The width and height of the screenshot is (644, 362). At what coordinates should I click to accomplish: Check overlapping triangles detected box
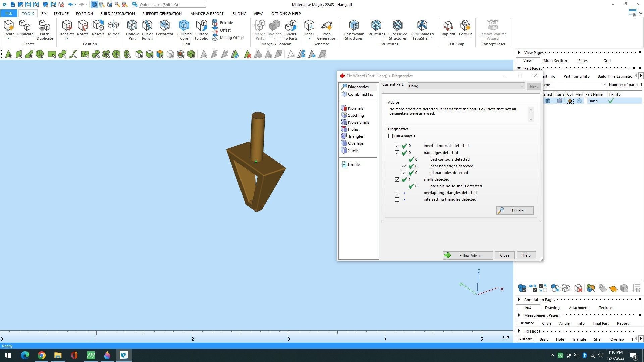397,193
